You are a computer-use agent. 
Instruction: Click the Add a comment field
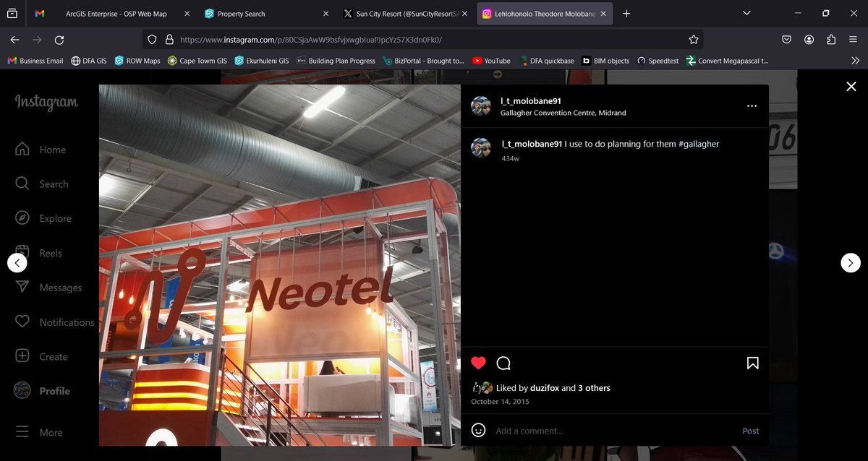615,431
